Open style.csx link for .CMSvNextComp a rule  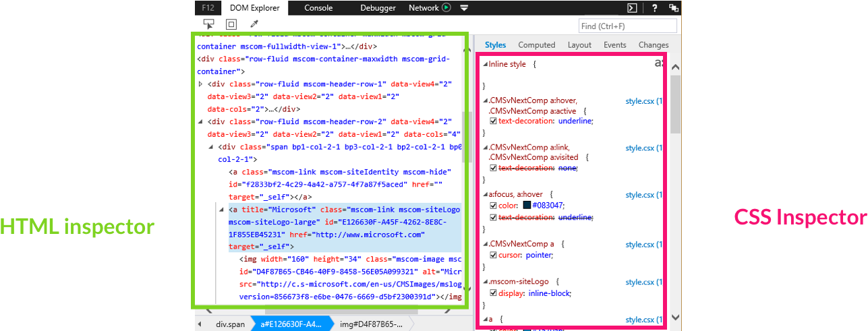point(644,244)
